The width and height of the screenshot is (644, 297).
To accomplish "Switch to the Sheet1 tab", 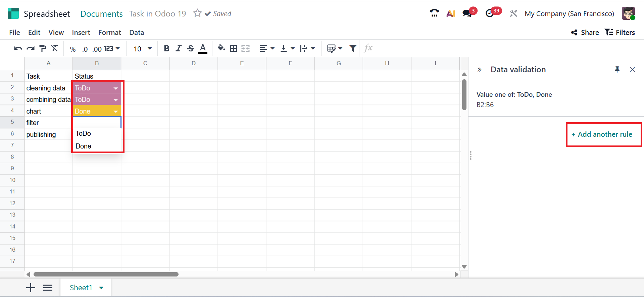I will (x=81, y=288).
